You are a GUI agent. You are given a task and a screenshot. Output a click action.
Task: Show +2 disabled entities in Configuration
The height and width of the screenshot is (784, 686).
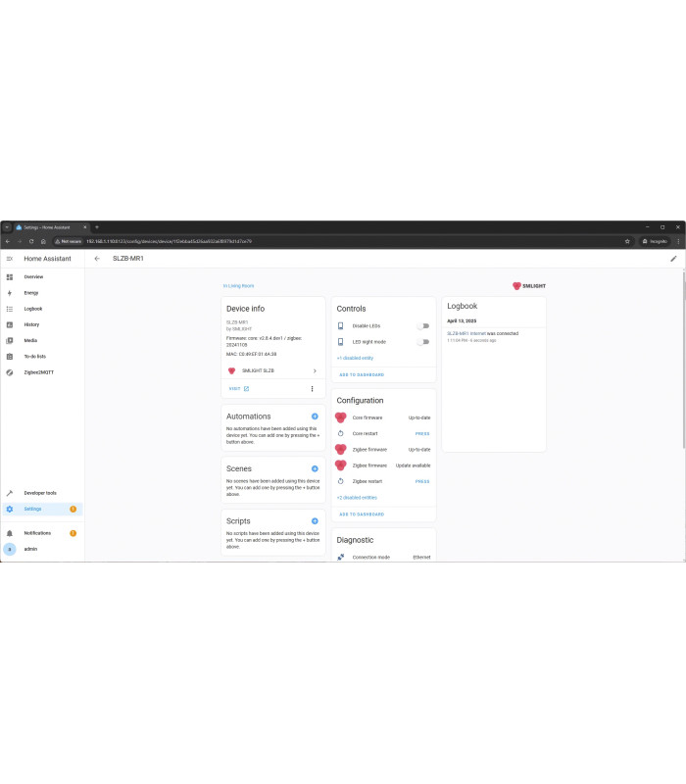click(357, 498)
